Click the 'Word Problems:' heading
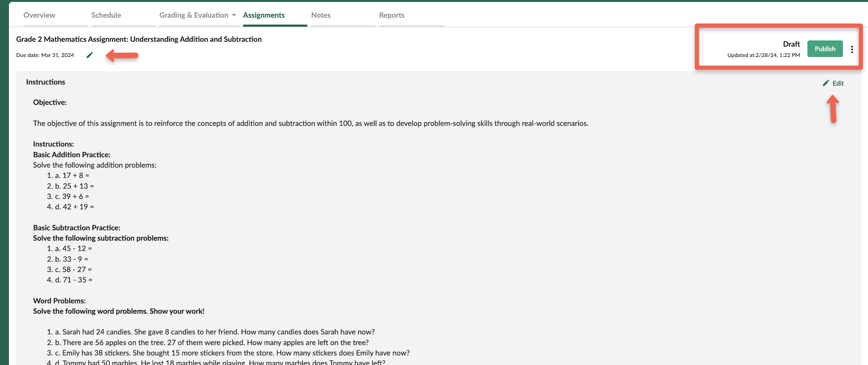The height and width of the screenshot is (365, 868). point(59,301)
